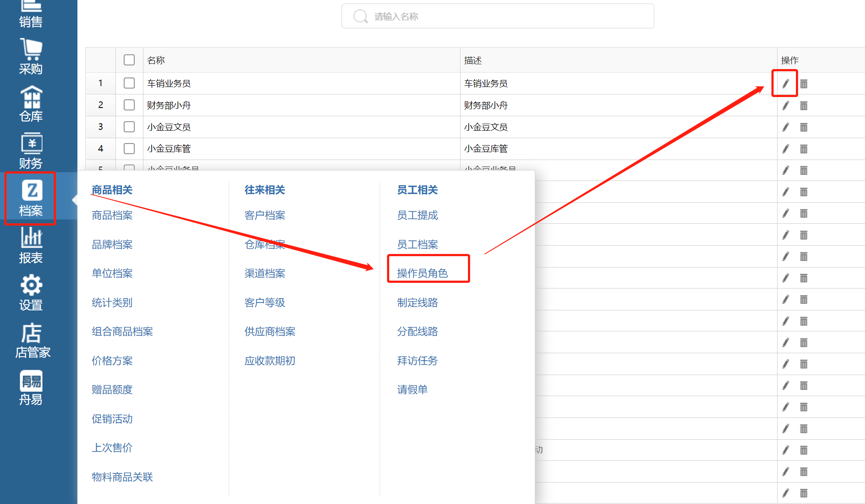Open 渠道档案 from the menu

click(265, 273)
